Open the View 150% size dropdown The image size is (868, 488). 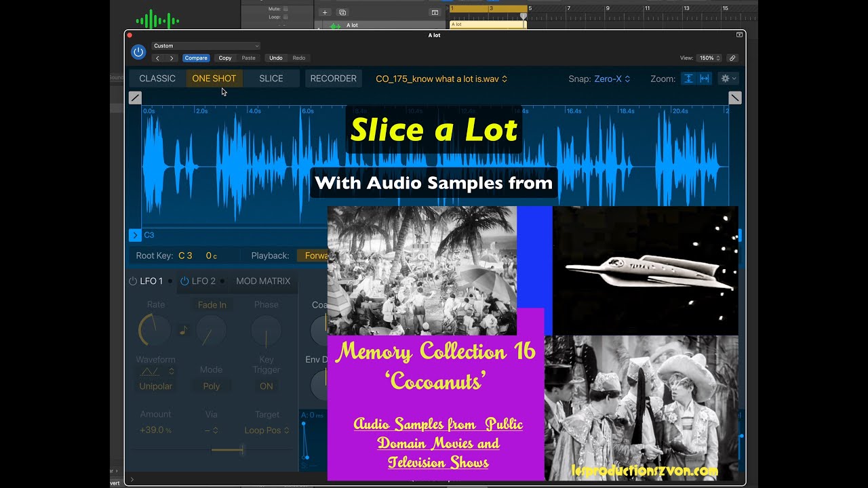[710, 58]
